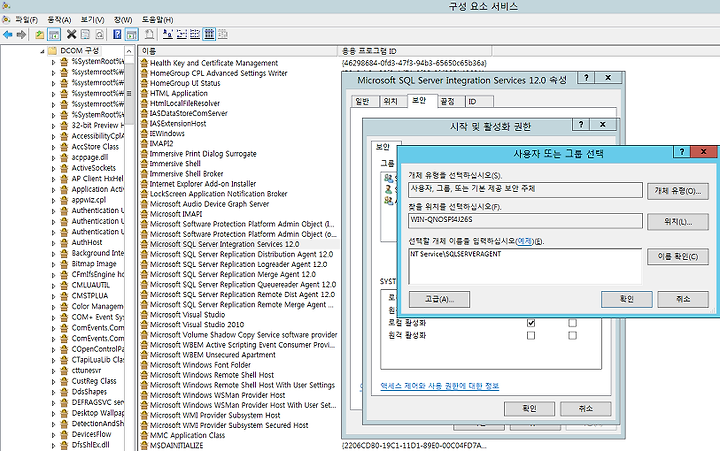Switch to the 위치 tab in properties

point(393,101)
